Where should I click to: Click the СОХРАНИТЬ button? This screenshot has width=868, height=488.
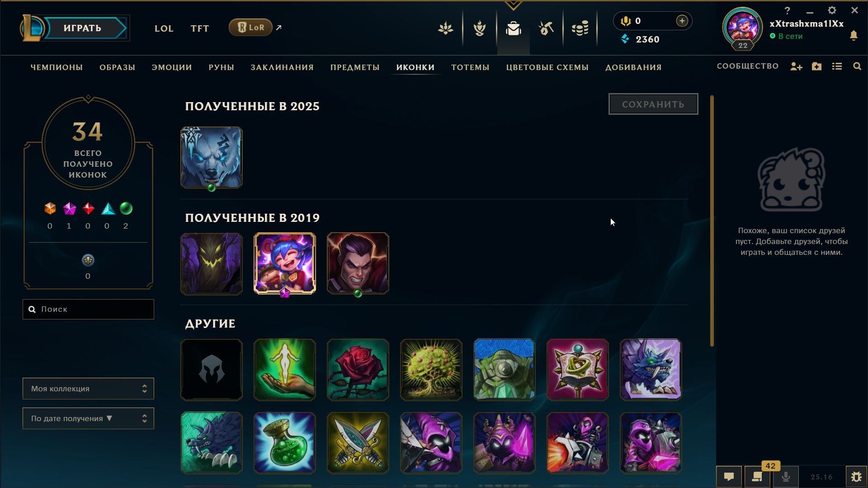coord(653,104)
